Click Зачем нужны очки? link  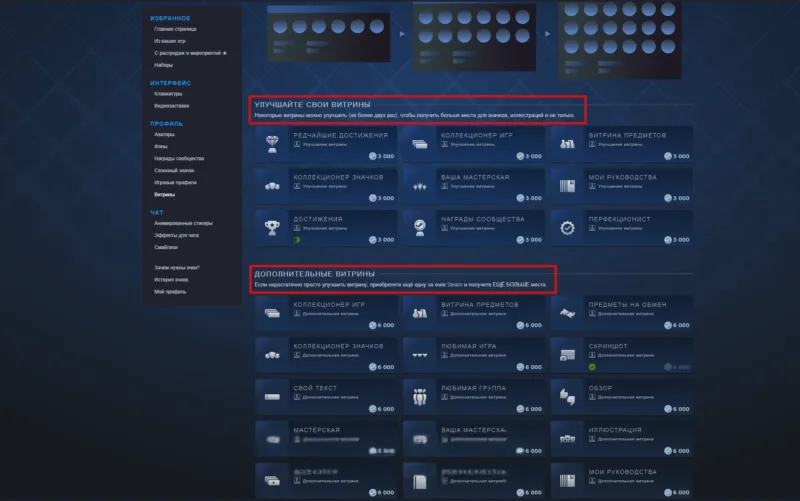tap(177, 268)
